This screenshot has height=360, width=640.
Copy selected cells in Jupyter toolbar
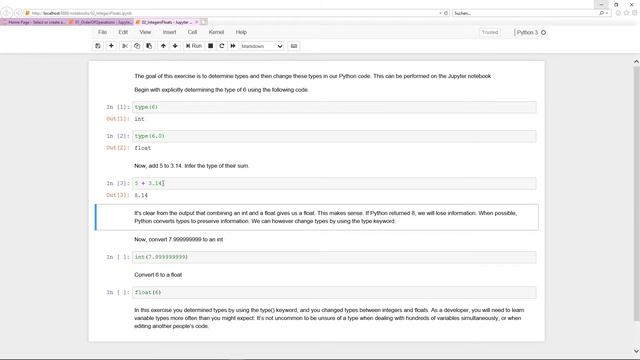click(x=137, y=46)
